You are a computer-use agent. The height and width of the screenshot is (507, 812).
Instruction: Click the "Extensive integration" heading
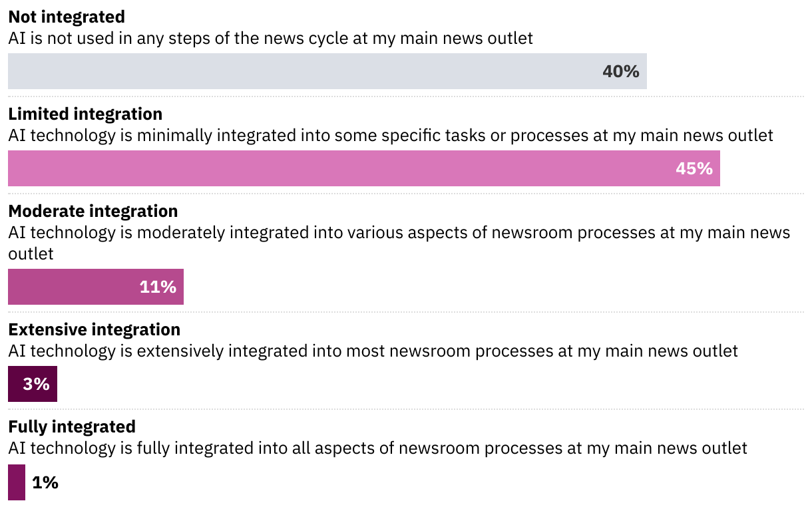[x=95, y=329]
